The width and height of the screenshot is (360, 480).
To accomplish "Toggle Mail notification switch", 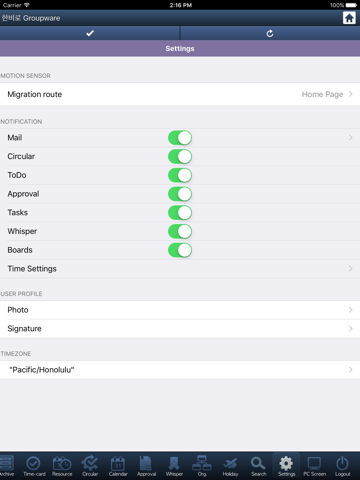I will pyautogui.click(x=180, y=138).
